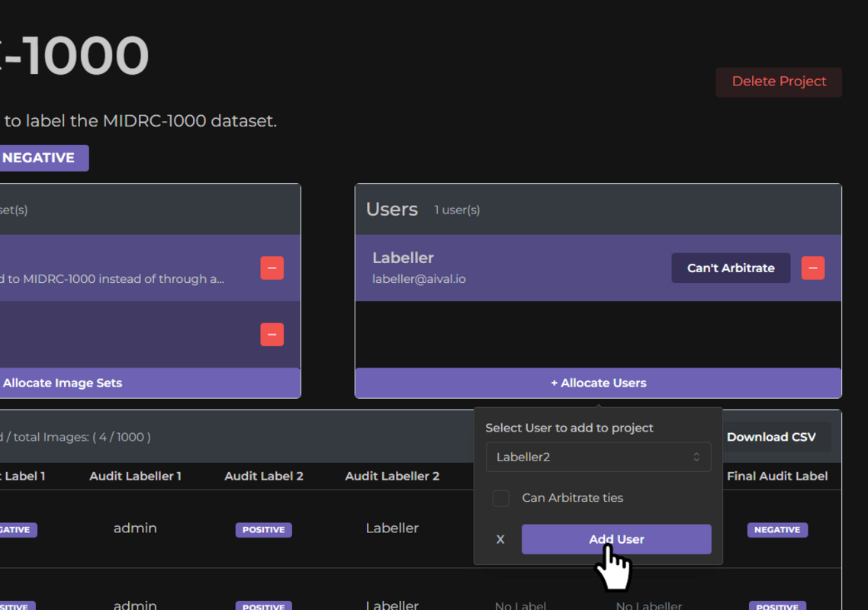
Task: Dismiss the add user popup via the X
Action: pyautogui.click(x=500, y=539)
